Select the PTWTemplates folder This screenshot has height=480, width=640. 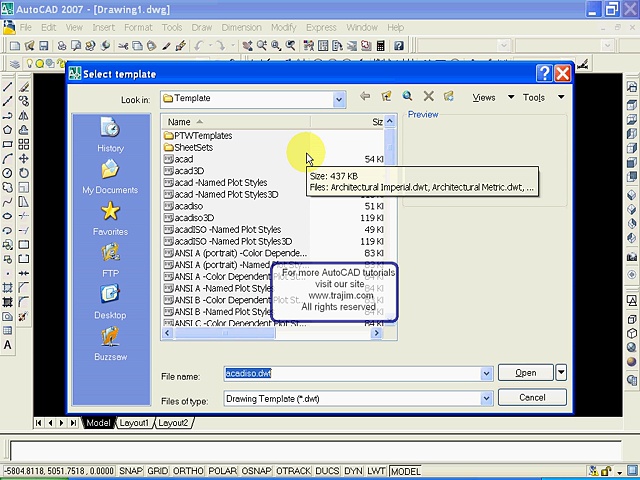[203, 135]
